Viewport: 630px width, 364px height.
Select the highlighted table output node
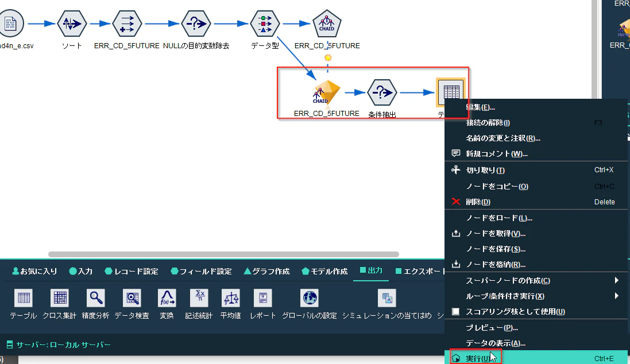pos(451,92)
